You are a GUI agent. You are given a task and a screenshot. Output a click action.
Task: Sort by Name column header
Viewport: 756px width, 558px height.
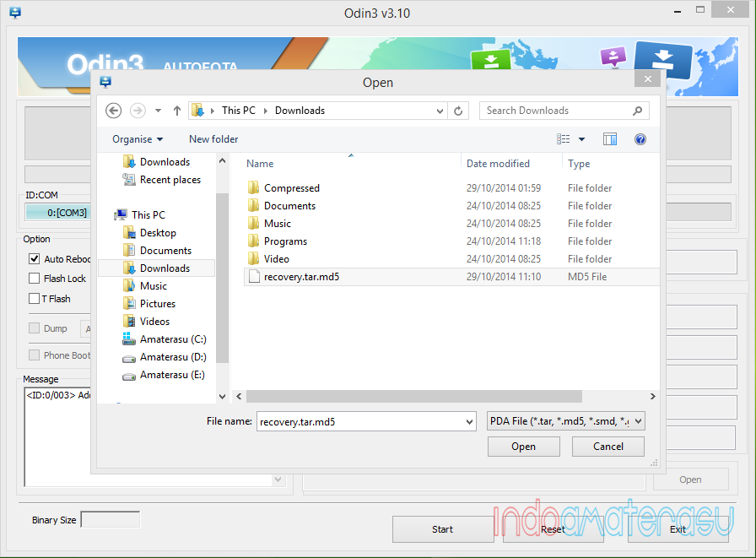click(261, 164)
